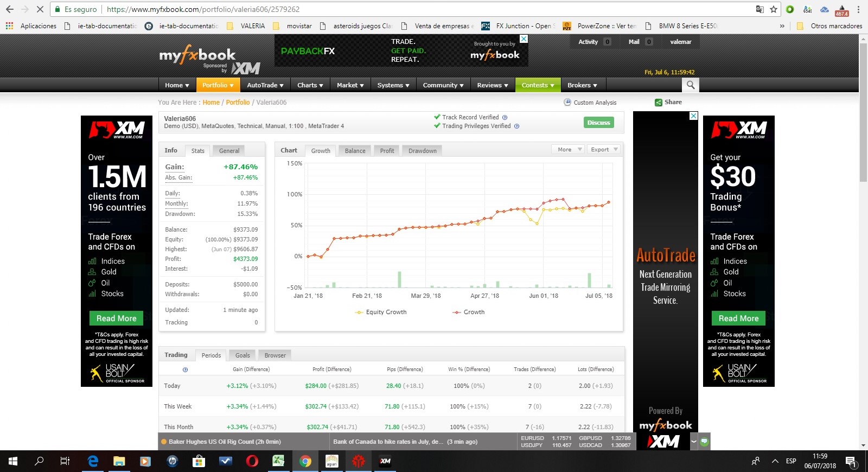This screenshot has width=868, height=472.
Task: Click the browser address bar URL
Action: point(203,9)
